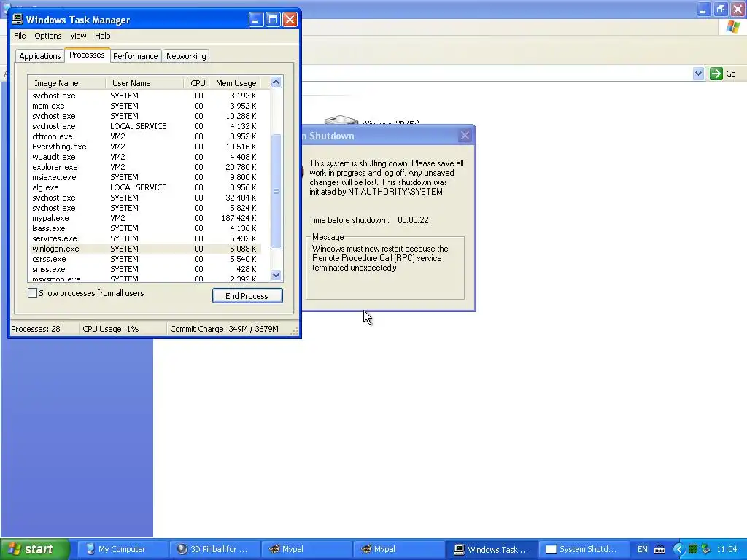747x560 pixels.
Task: Close the System Shutdown dialog
Action: [465, 136]
